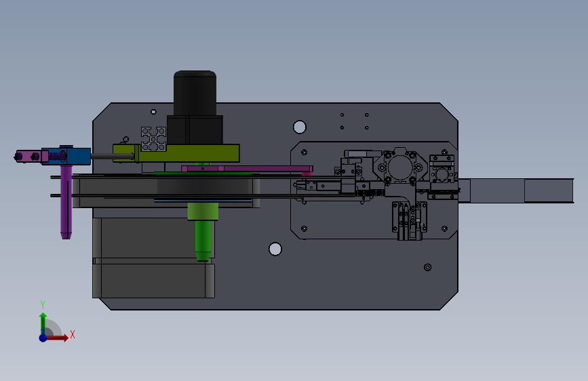Select the octagonal cylinder mount with round bore
This screenshot has width=588, height=381.
tap(400, 167)
